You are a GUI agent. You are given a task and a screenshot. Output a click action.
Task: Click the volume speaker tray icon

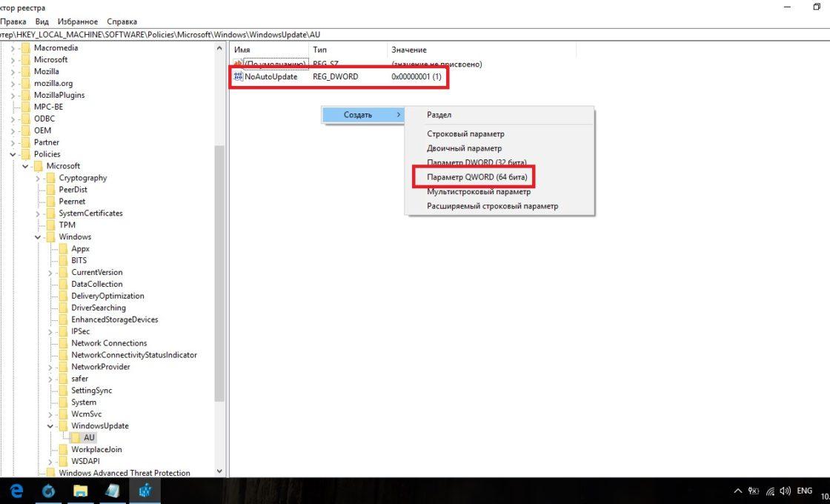786,491
